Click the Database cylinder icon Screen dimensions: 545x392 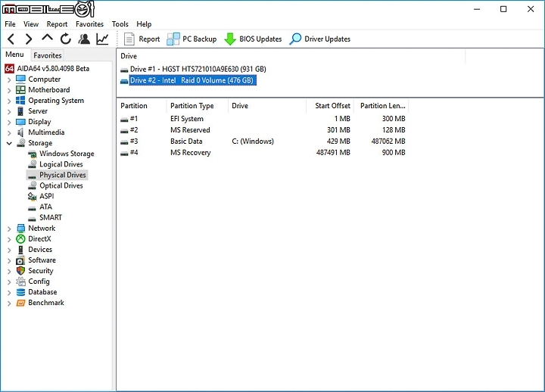pos(21,292)
